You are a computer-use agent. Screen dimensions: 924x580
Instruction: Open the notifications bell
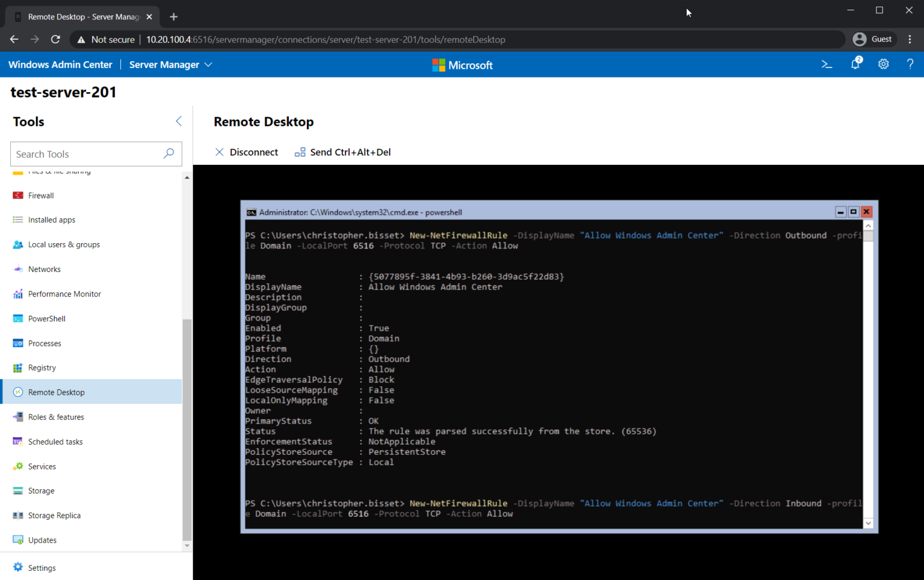[855, 64]
